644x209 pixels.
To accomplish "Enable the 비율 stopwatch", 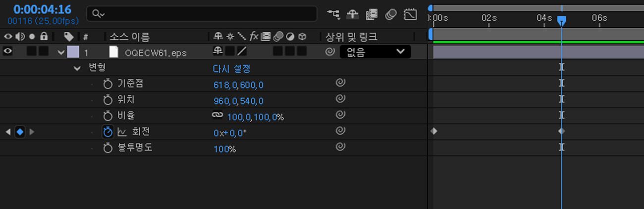I will pyautogui.click(x=108, y=116).
